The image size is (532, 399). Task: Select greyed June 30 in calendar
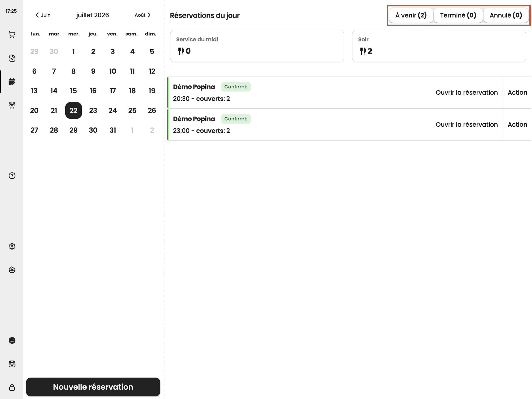(x=54, y=52)
